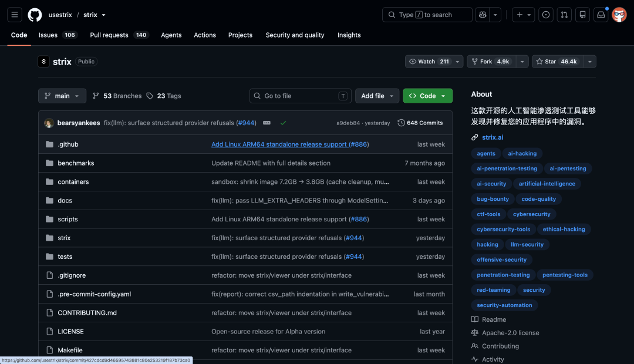Switch to Security and quality tab

(x=295, y=35)
